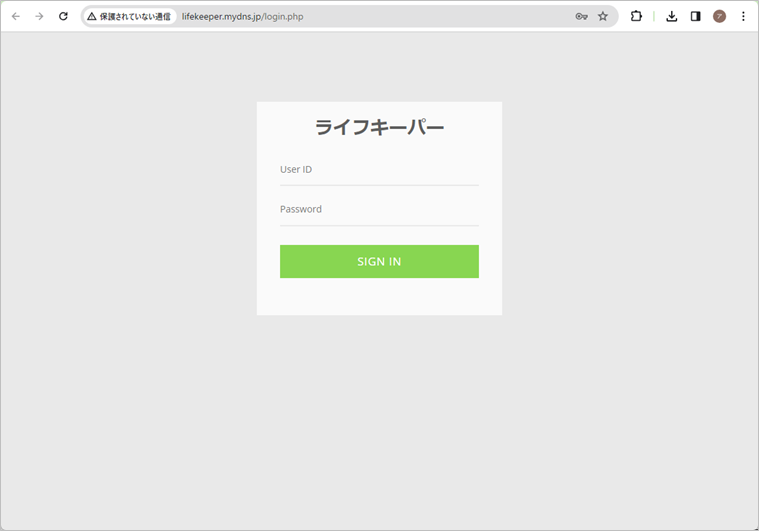Click the browser forward arrow
The height and width of the screenshot is (531, 759).
39,16
